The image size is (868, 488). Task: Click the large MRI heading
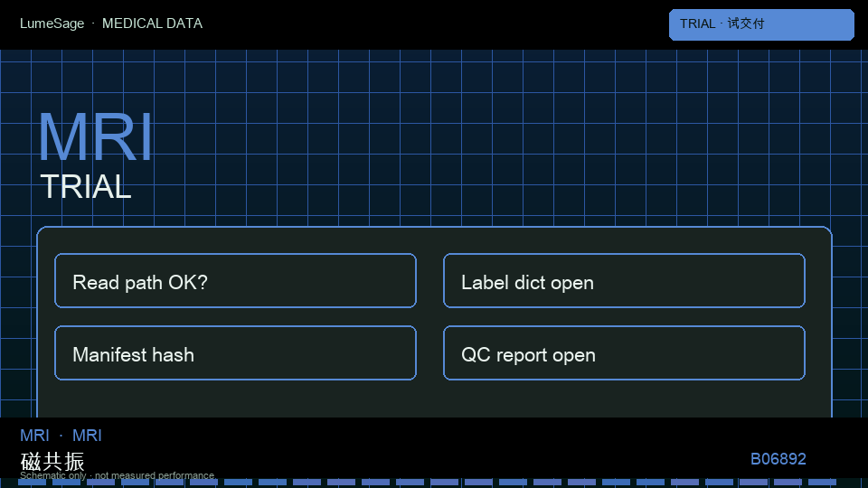click(x=95, y=137)
